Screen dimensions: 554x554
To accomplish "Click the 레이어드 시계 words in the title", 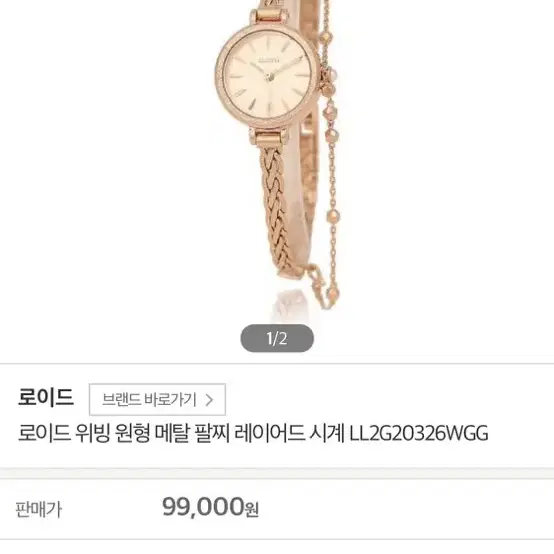I will click(289, 433).
